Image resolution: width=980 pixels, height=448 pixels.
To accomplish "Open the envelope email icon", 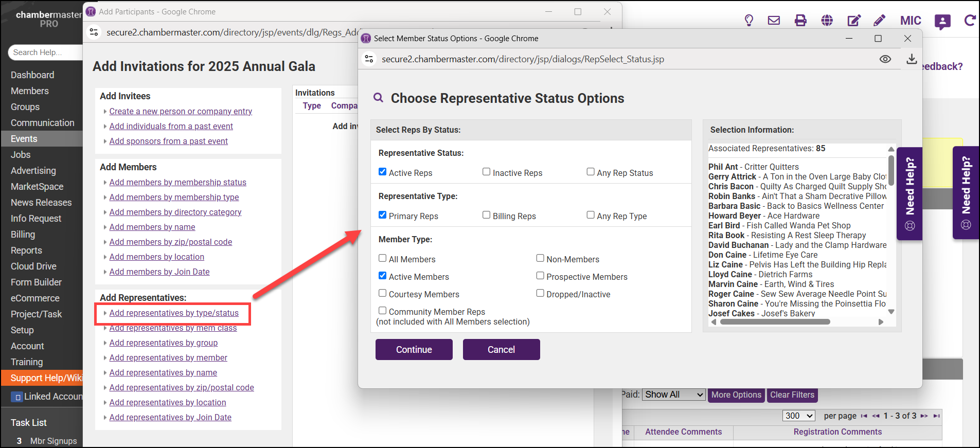I will (774, 21).
